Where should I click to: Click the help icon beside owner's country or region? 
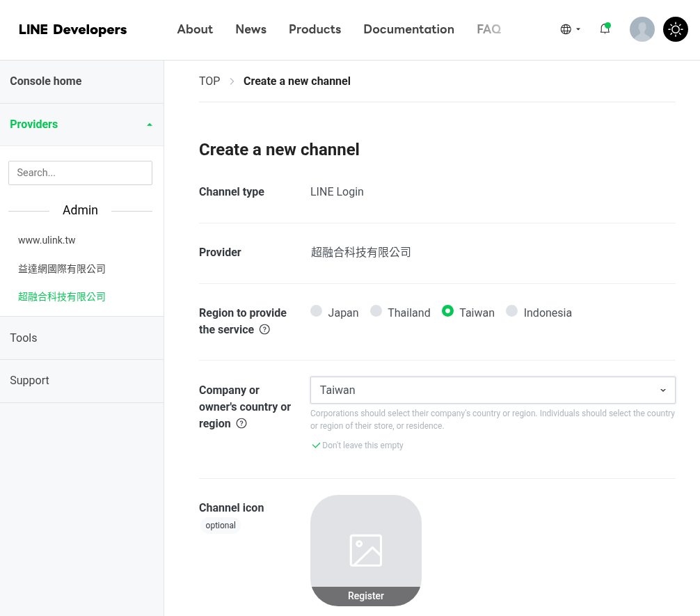241,423
